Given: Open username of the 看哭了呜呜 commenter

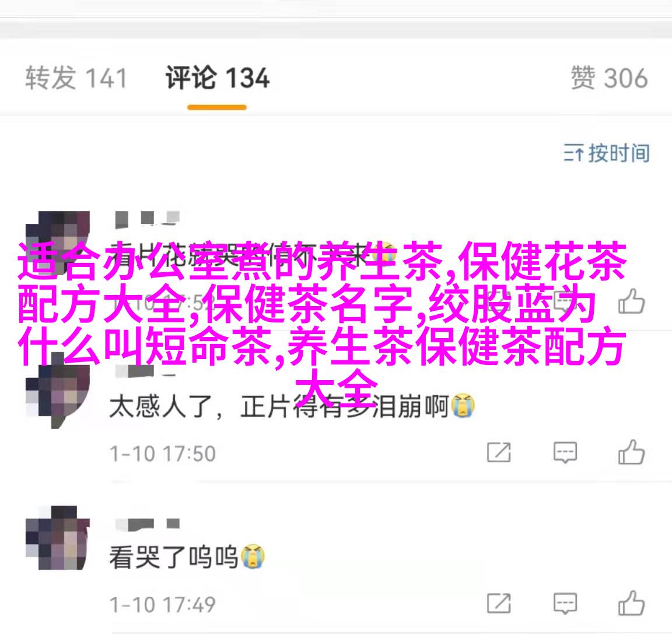Looking at the screenshot, I should click(x=147, y=524).
